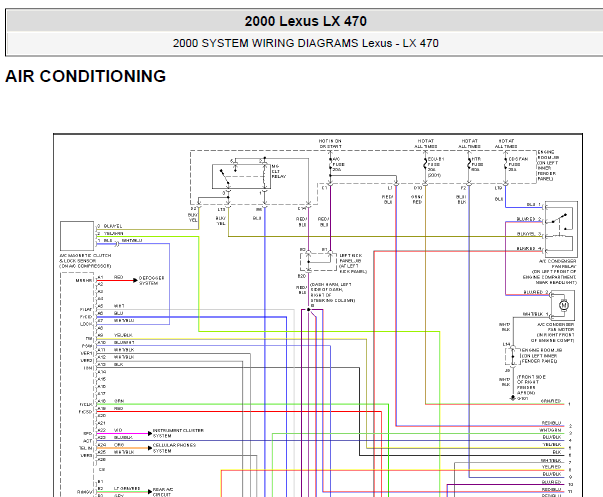Click the "YEL/BLK" wire label at A9
Screen dimensions: 603x497
coord(123,335)
